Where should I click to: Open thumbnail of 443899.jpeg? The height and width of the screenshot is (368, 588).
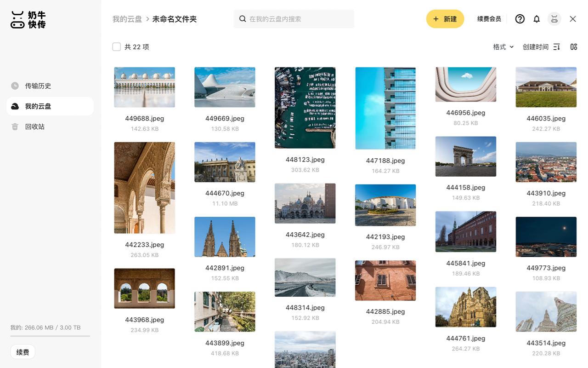pyautogui.click(x=225, y=312)
